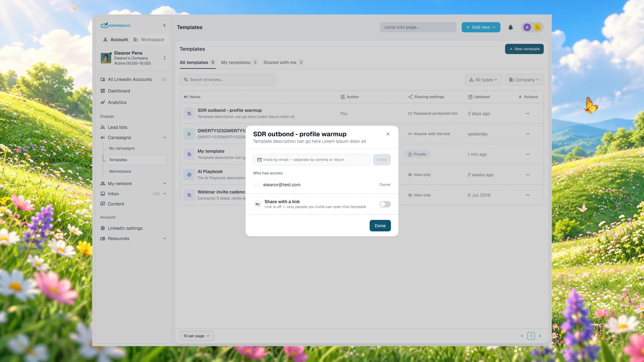Select the My templates tab
This screenshot has height=362, width=644.
239,62
